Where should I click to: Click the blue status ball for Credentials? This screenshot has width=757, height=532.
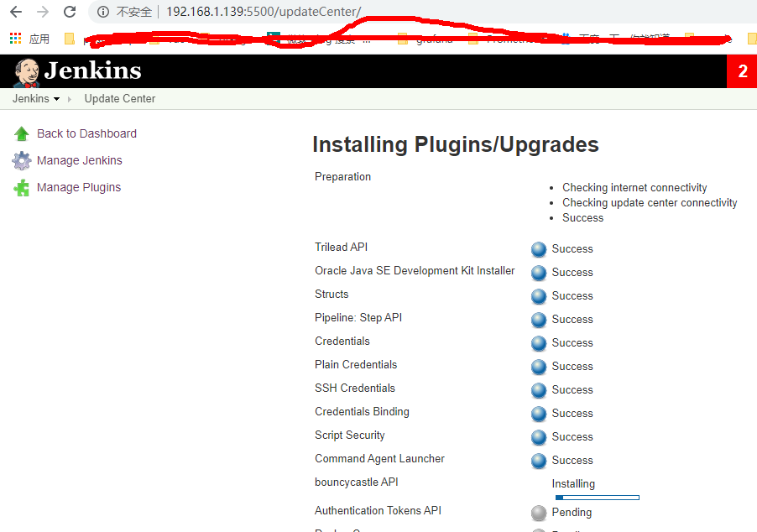click(x=539, y=343)
